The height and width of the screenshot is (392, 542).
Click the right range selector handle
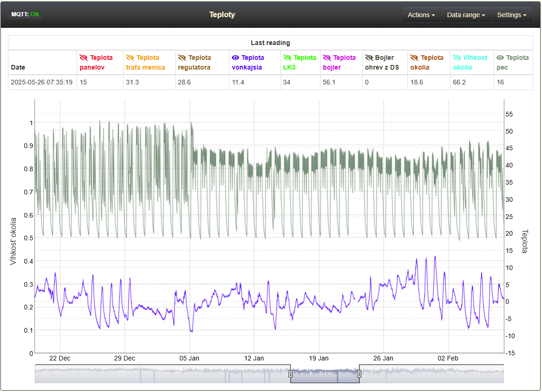click(359, 373)
